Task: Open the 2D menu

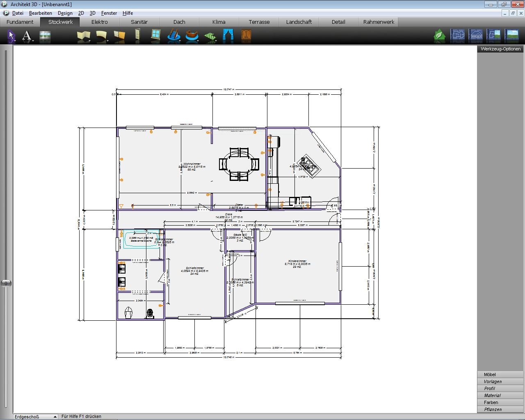Action: (81, 13)
